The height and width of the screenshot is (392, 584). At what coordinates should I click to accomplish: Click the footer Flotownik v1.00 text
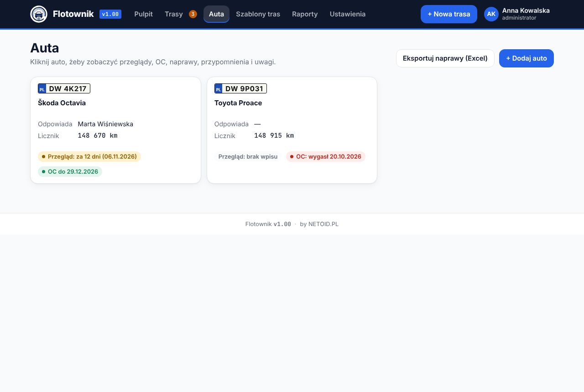268,224
